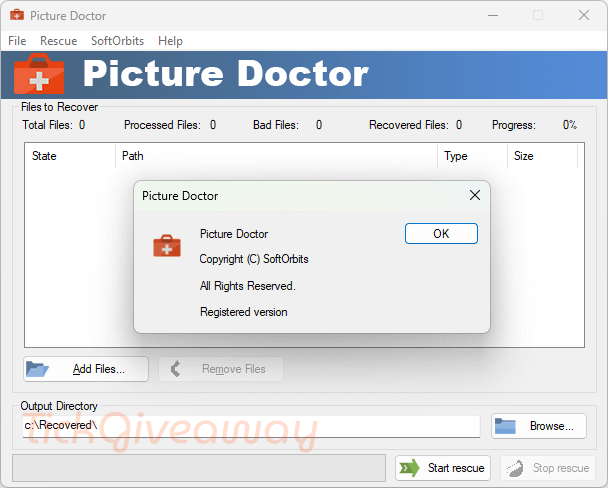
Task: Sort by the Path column header
Action: [x=276, y=156]
